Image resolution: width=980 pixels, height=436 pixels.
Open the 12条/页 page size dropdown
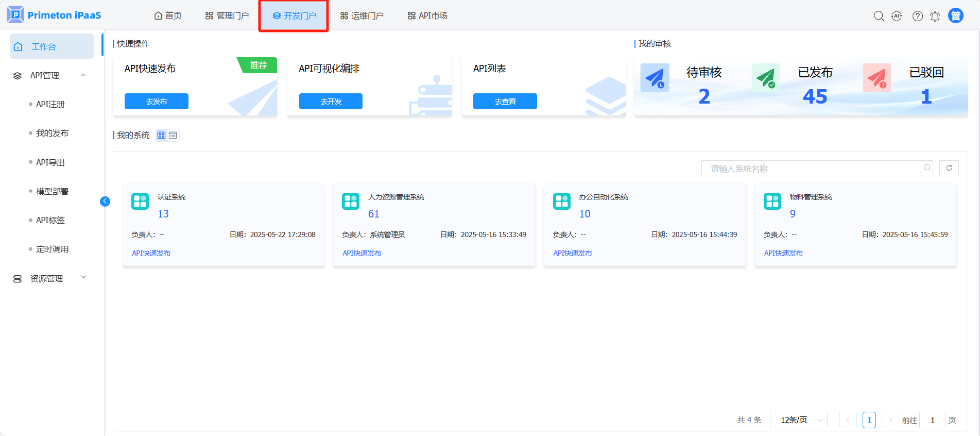click(x=798, y=420)
